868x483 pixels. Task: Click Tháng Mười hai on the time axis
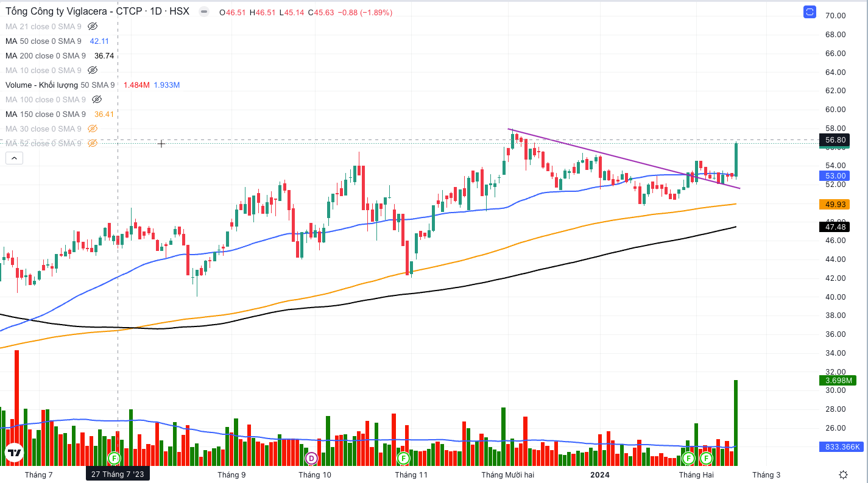tap(507, 474)
